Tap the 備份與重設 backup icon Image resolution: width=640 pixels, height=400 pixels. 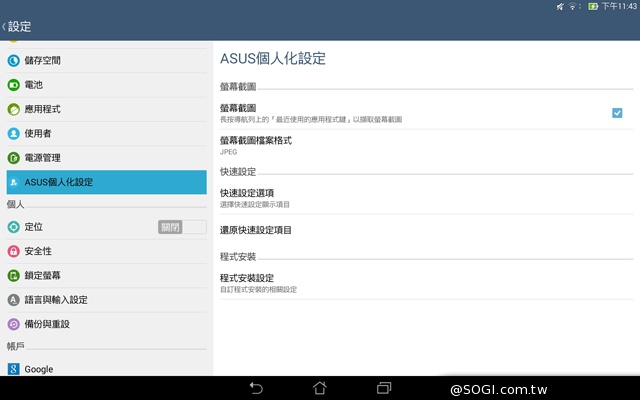point(13,324)
